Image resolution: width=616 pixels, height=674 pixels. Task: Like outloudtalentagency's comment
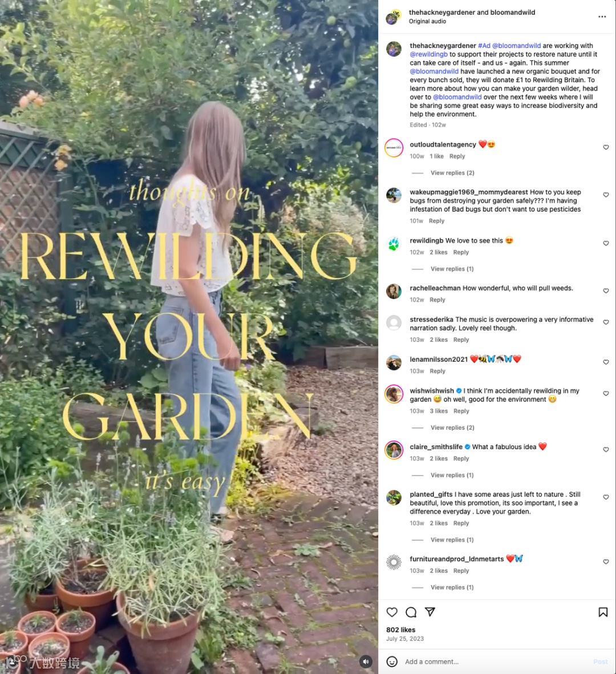pos(606,147)
